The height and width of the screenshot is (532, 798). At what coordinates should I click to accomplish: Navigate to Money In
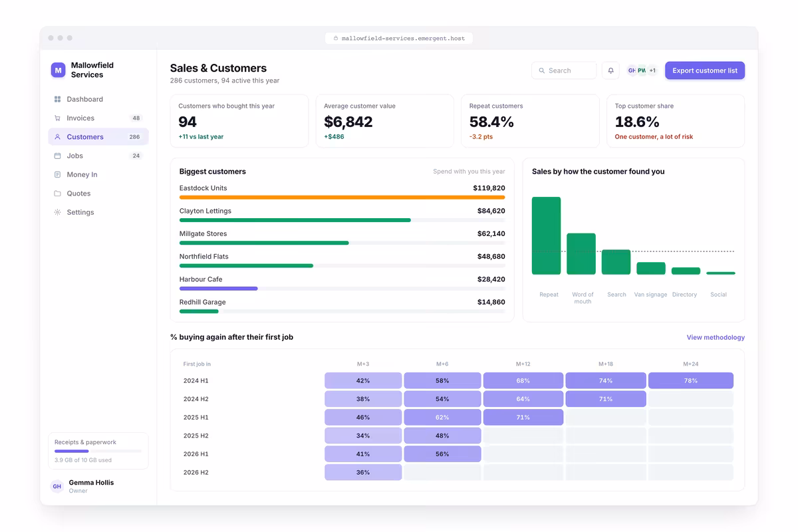[98, 175]
